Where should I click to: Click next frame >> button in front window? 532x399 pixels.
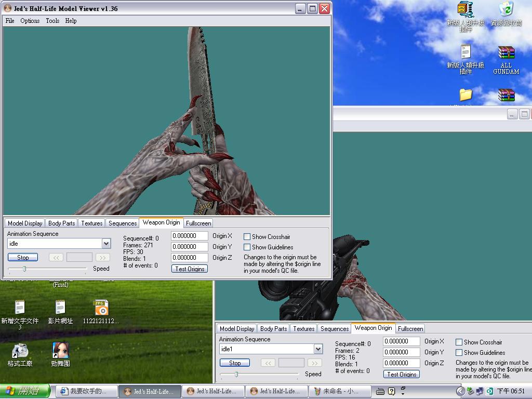click(x=103, y=258)
